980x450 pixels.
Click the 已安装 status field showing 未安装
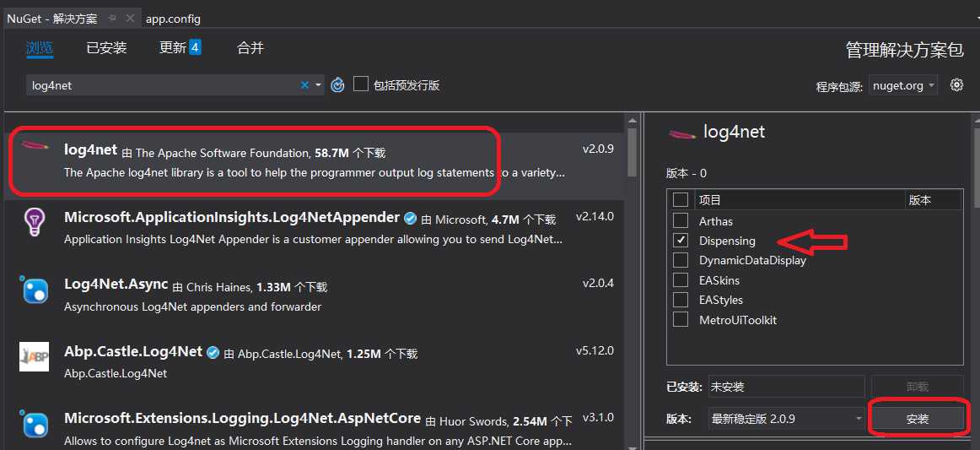[786, 387]
